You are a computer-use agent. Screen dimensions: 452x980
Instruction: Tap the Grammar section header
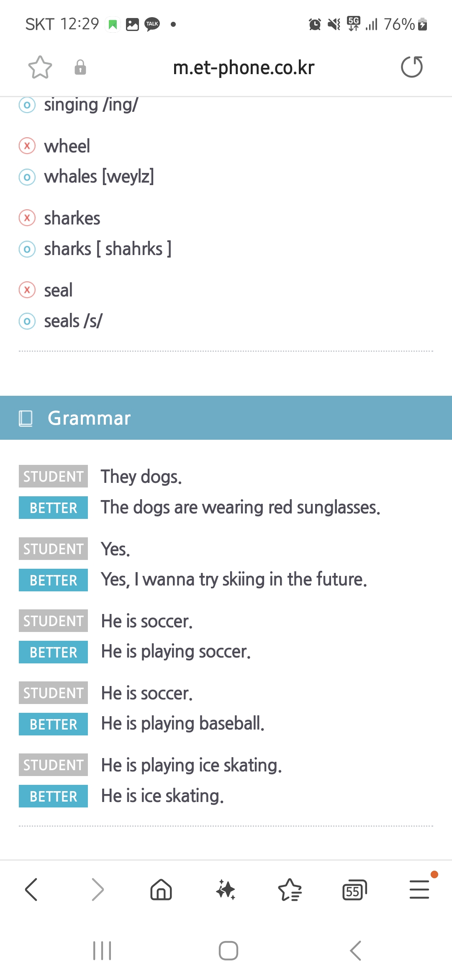tap(226, 418)
